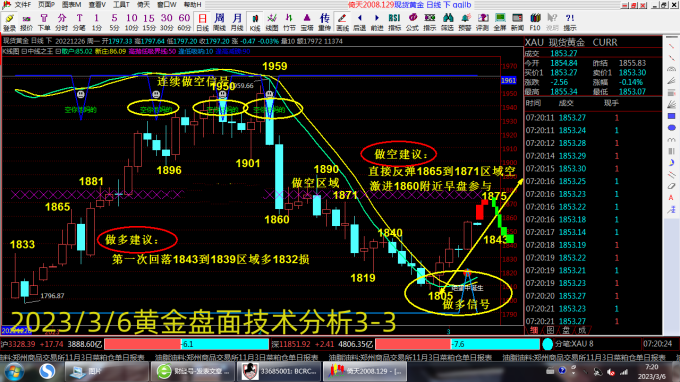Open the F10 company info icon
This screenshot has height=382, width=680.
[x=535, y=22]
